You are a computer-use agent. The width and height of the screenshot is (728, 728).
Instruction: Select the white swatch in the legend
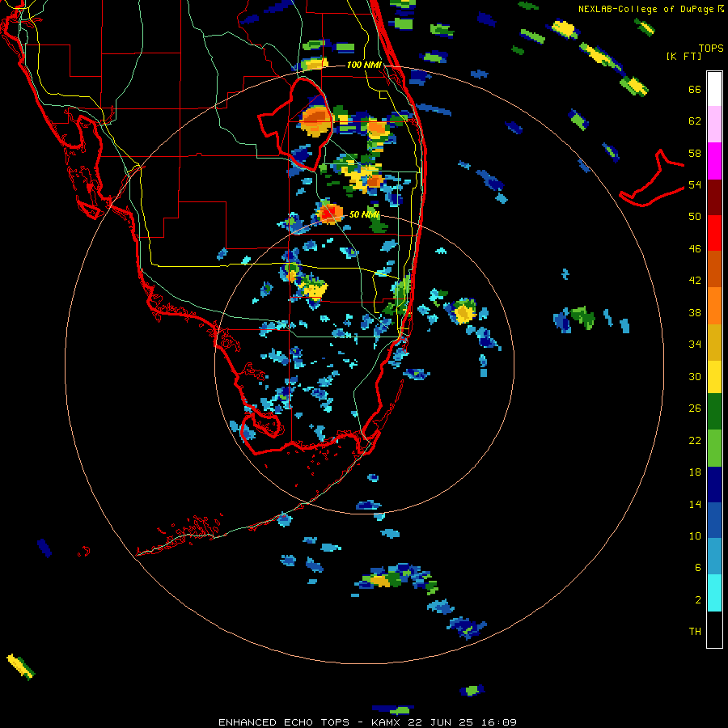[714, 89]
